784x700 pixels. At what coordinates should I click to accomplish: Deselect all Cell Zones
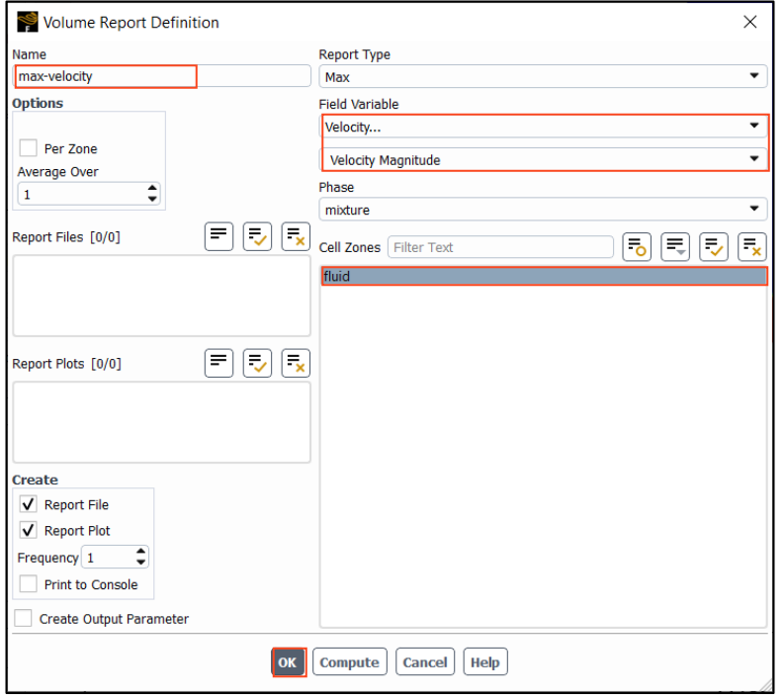click(751, 247)
